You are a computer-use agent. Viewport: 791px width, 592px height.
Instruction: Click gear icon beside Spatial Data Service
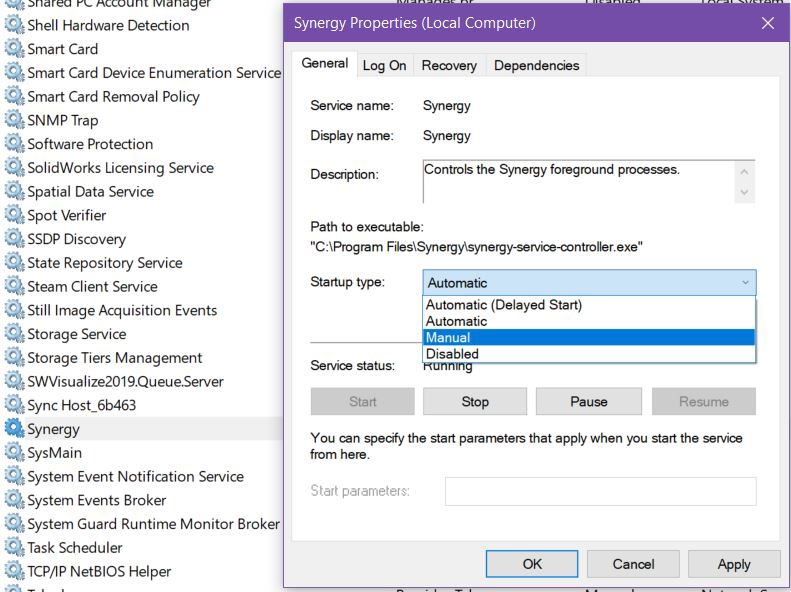14,191
